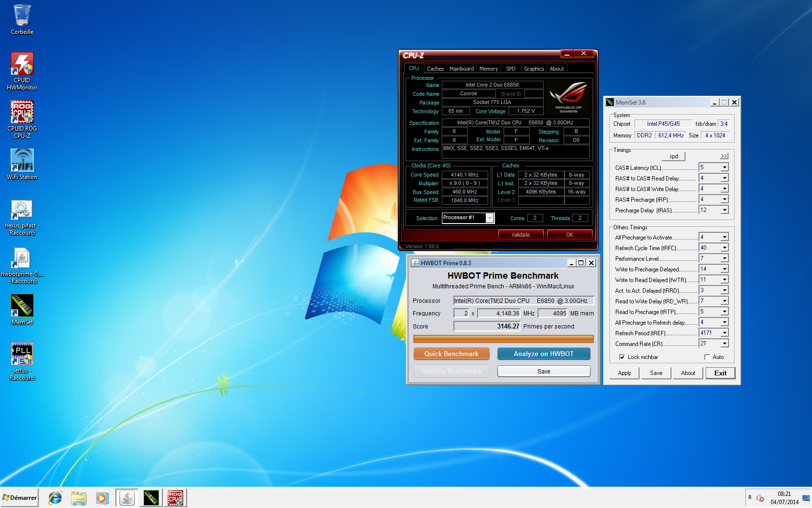Viewport: 812px width, 508px height.
Task: Open Internet Explorer from the taskbar
Action: tap(55, 498)
